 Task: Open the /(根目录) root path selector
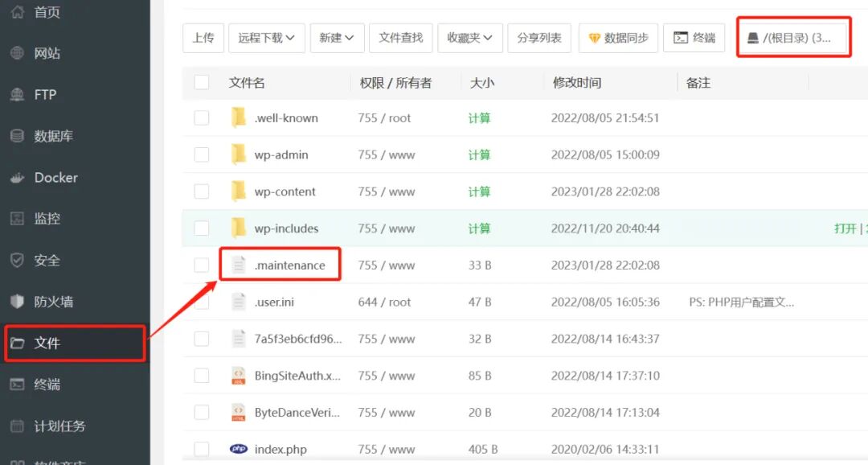point(792,35)
